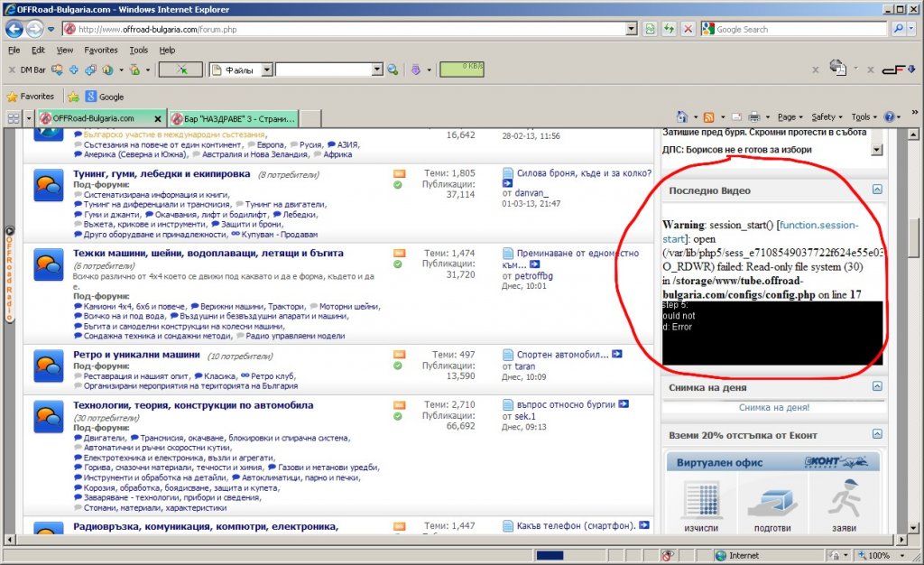The image size is (924, 565).
Task: Click the go-to-last-post arrow beside Спортен автомобил
Action: click(x=617, y=354)
